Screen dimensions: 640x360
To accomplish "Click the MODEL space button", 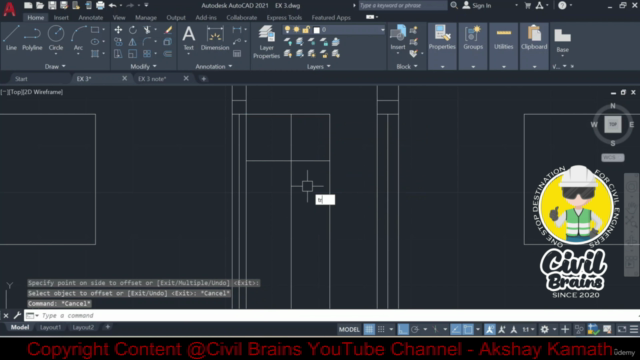I will pyautogui.click(x=349, y=329).
